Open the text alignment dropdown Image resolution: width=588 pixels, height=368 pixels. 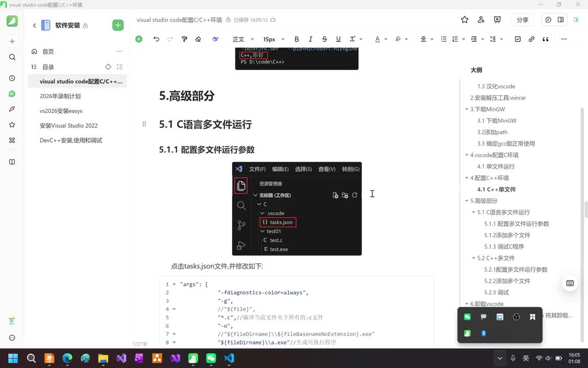[x=427, y=39]
